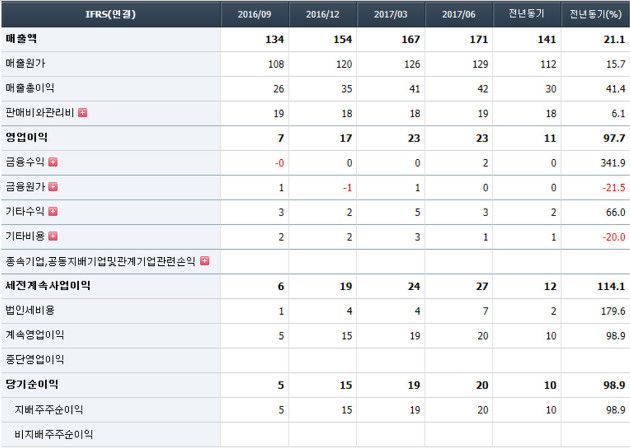Select the 세전계속사업이익 row label
Screen dimensions: 630x448
[48, 286]
